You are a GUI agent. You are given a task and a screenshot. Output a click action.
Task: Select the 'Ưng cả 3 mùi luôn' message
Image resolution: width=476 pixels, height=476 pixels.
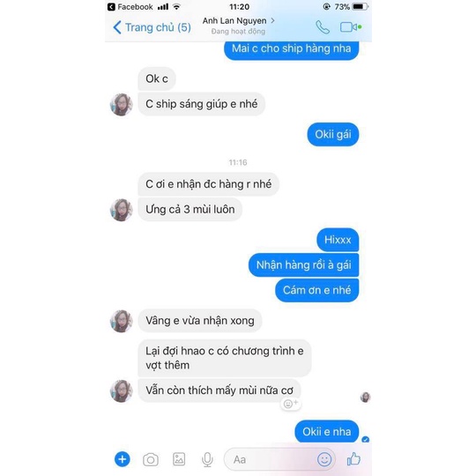click(190, 210)
